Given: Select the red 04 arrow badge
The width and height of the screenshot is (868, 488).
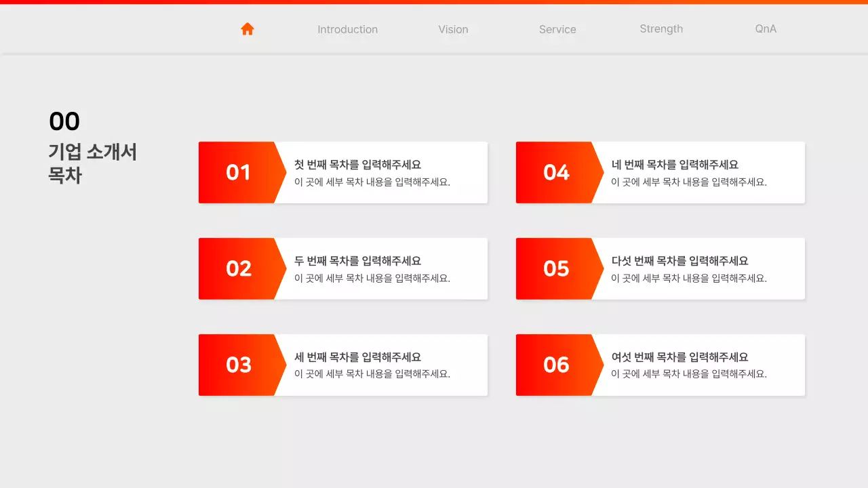Looking at the screenshot, I should 556,172.
